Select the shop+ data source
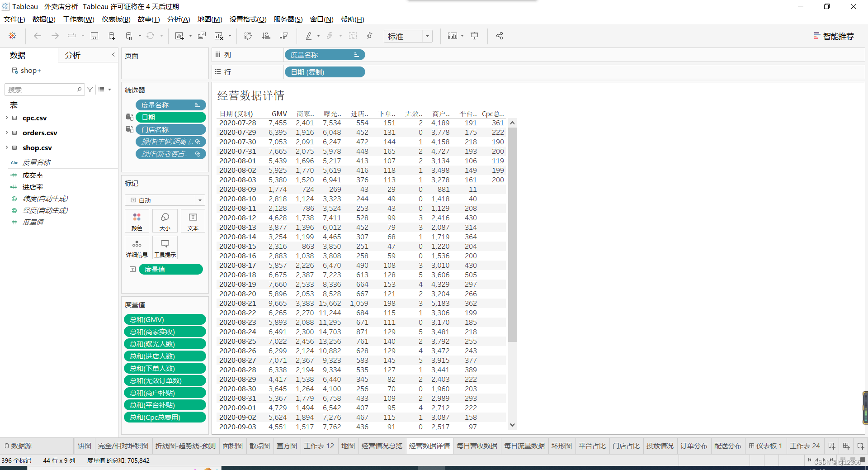Screen dimensions: 868x470 coord(26,70)
